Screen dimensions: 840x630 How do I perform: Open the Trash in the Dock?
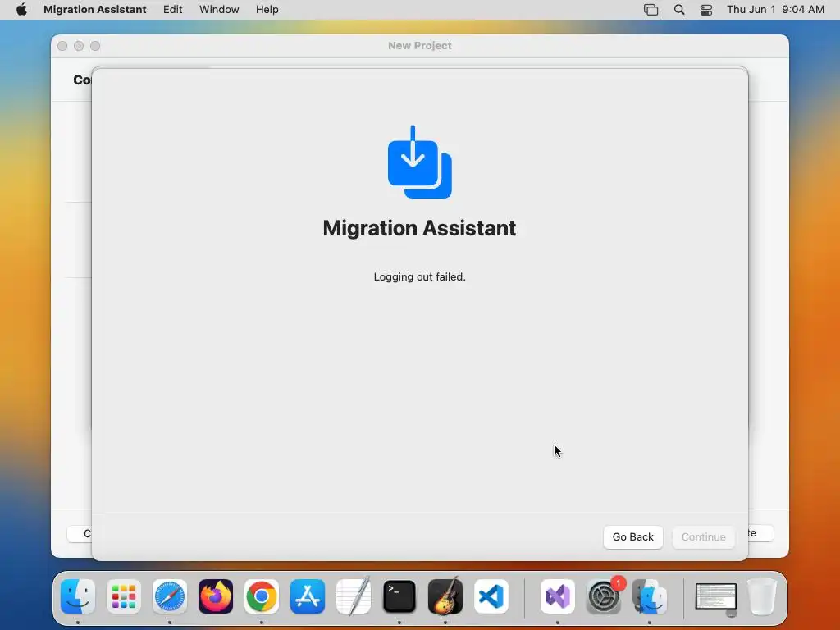(x=761, y=596)
